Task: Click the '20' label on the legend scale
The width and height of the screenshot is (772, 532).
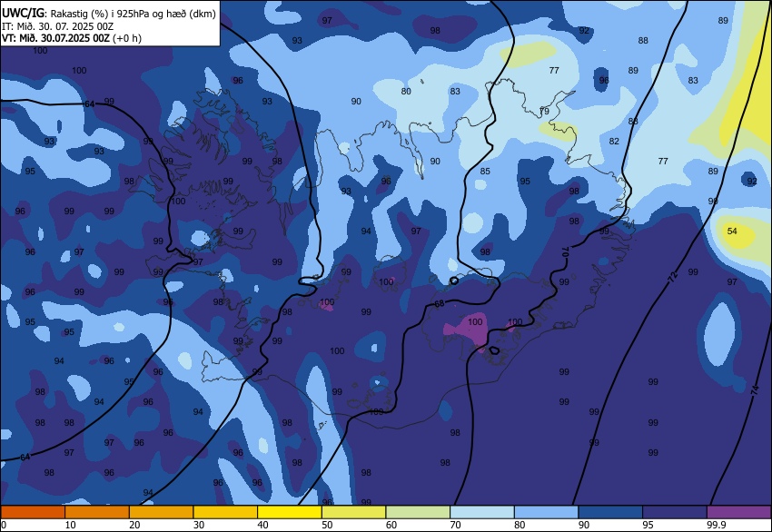Action: 134,525
